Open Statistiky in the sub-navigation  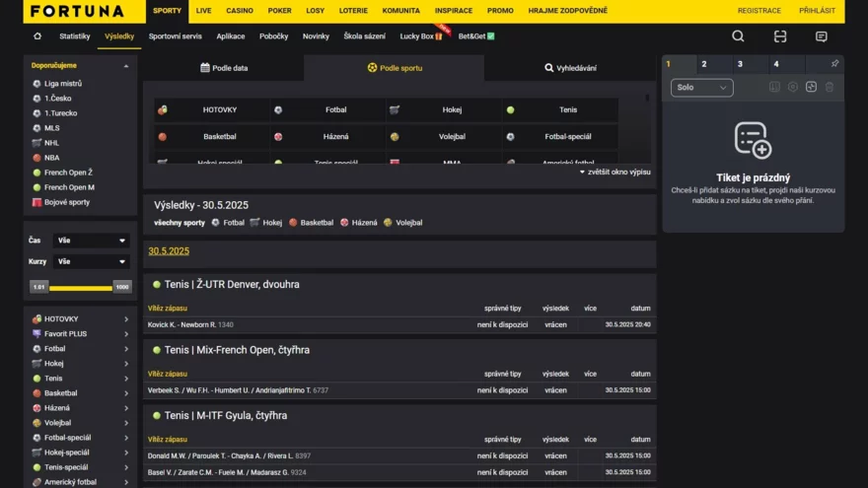(x=75, y=36)
